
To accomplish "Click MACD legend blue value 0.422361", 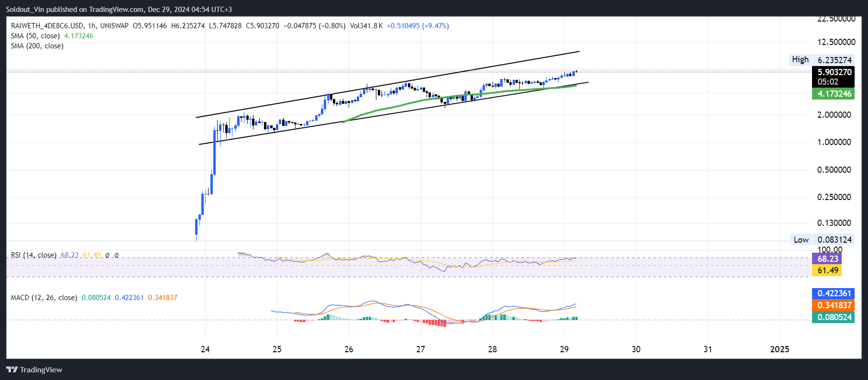I will 129,298.
